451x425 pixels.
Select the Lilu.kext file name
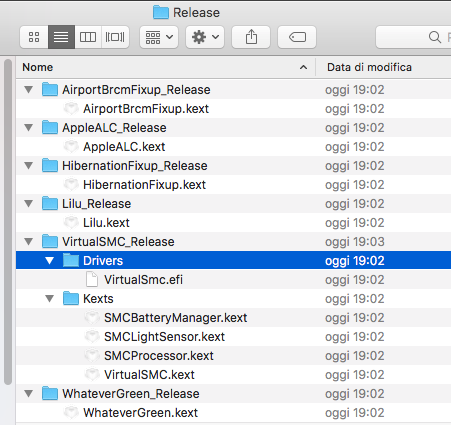(106, 223)
